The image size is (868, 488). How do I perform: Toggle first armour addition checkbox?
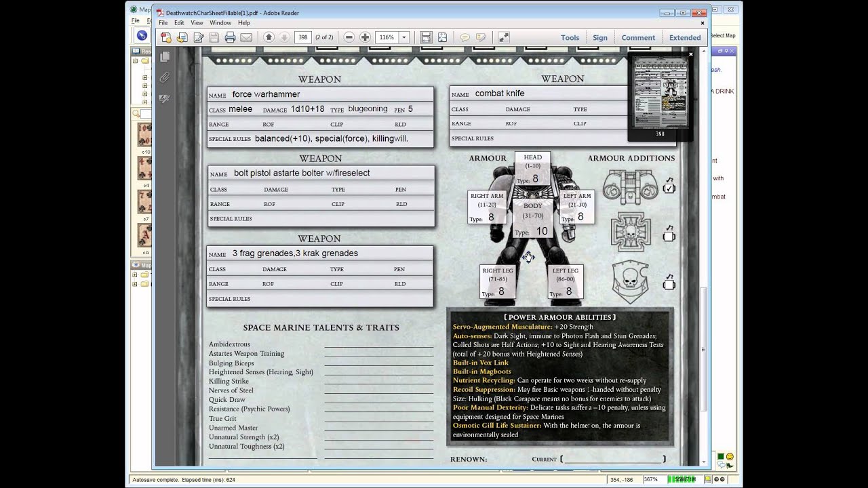(669, 188)
